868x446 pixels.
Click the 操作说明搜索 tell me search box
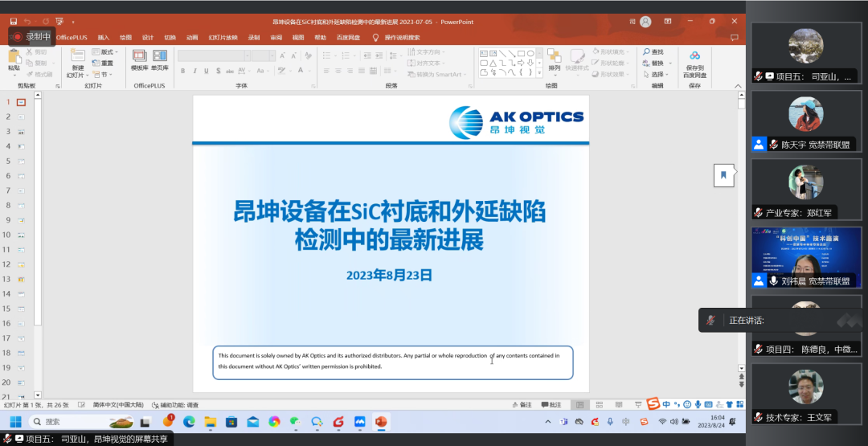tap(396, 38)
